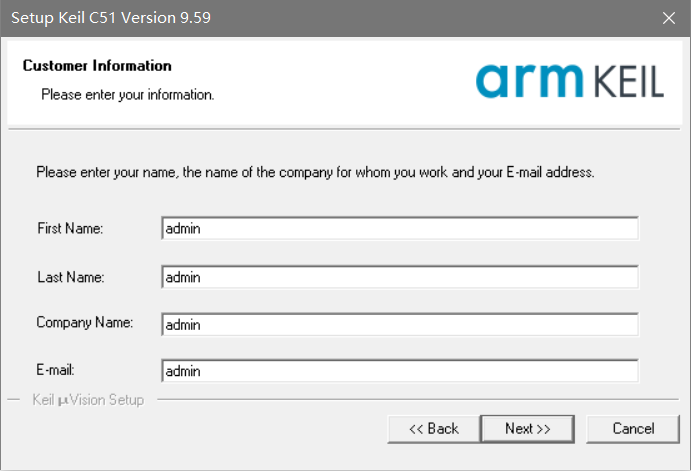The width and height of the screenshot is (691, 471).
Task: Click the 'Please enter your information.' text
Action: click(127, 94)
